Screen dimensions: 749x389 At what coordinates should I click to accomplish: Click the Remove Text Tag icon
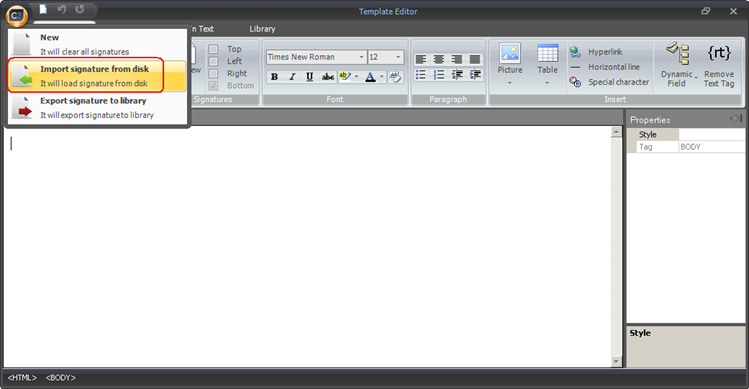(719, 65)
